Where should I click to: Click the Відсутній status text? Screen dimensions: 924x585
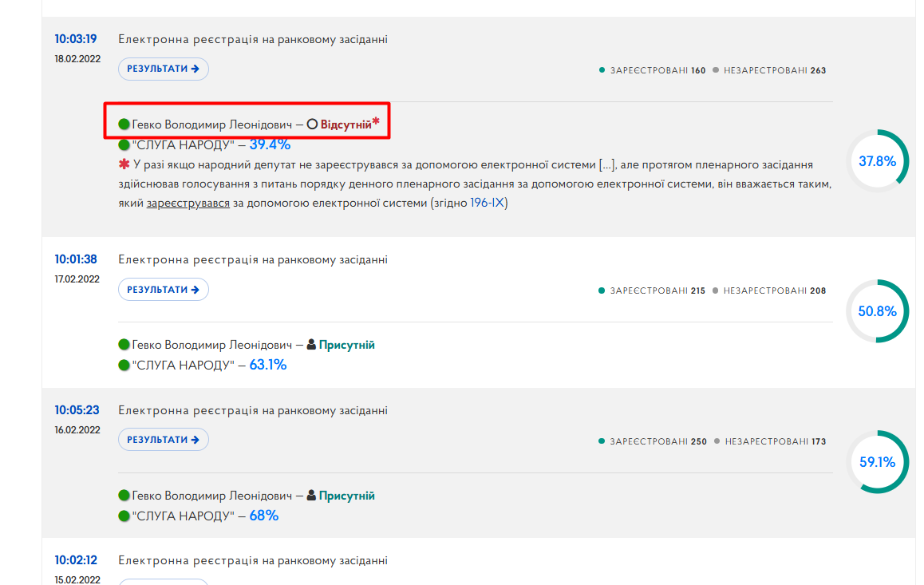pos(346,125)
